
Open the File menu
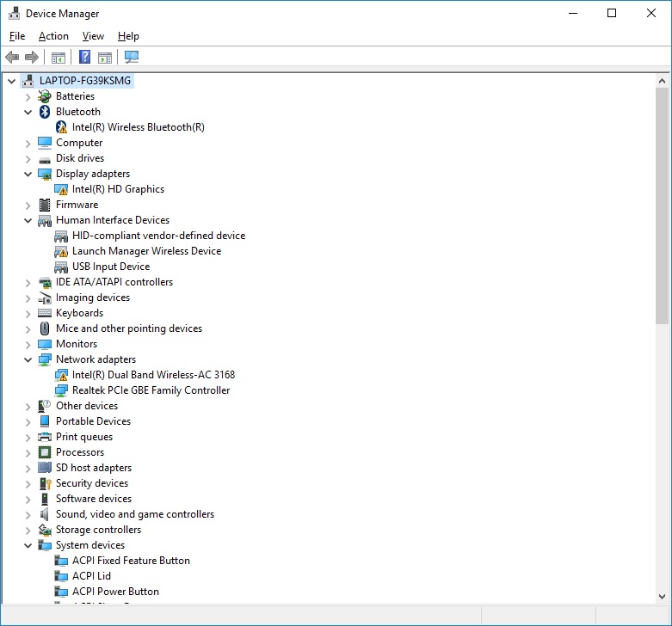tap(17, 36)
